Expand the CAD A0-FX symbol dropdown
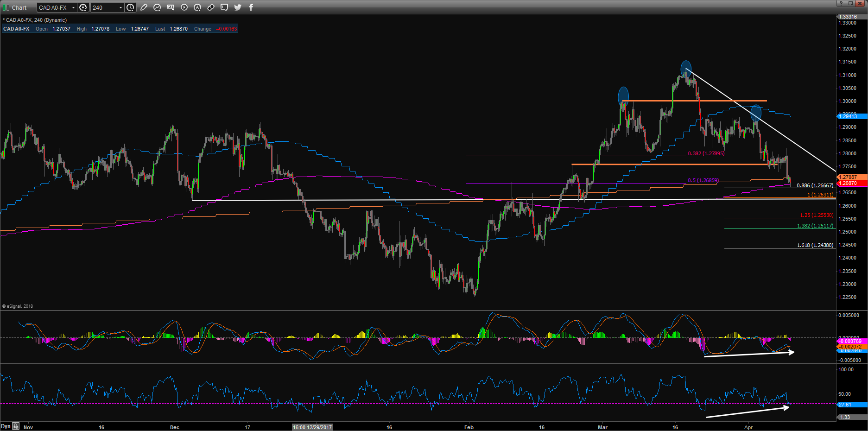The width and height of the screenshot is (868, 431). coord(73,7)
